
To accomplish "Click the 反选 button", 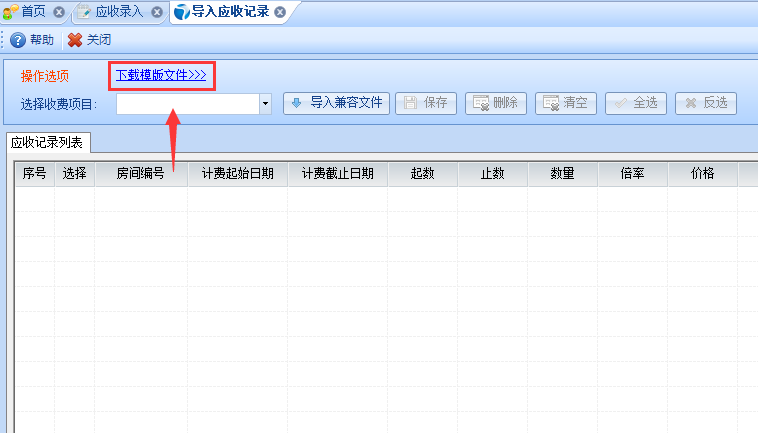I will 706,103.
